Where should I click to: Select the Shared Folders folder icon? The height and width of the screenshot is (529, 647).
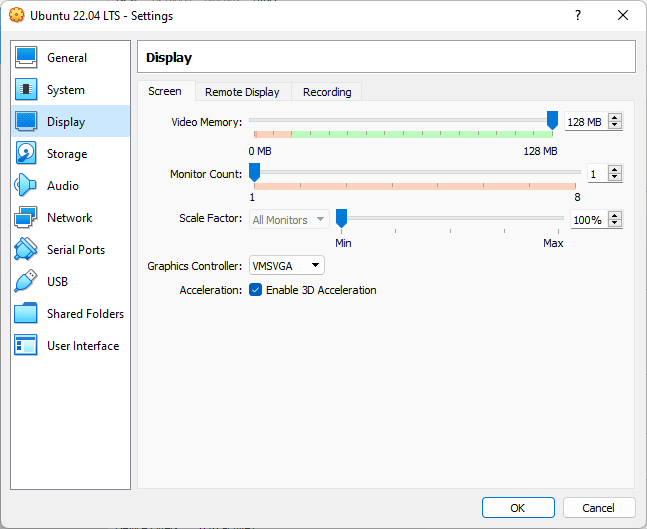[x=26, y=313]
